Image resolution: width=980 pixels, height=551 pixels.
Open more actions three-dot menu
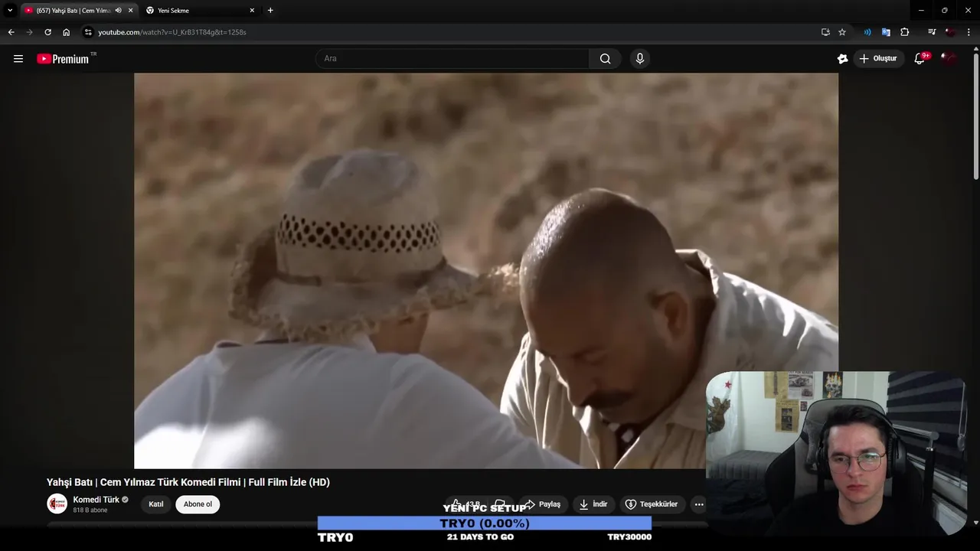pyautogui.click(x=698, y=504)
